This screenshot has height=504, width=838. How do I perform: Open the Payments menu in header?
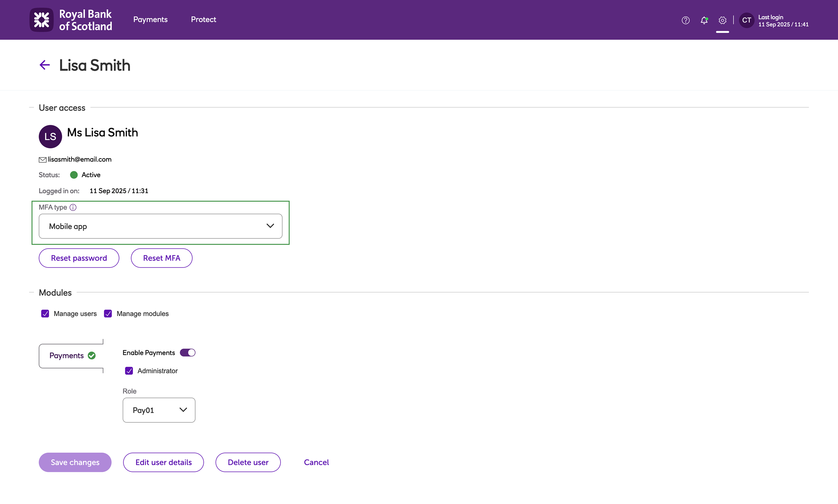(x=150, y=20)
